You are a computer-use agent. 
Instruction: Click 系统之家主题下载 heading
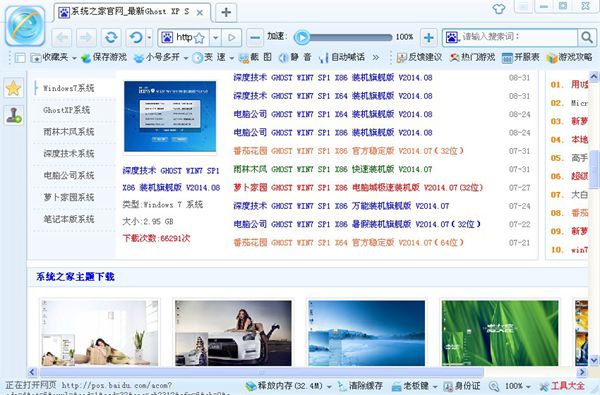tap(75, 276)
